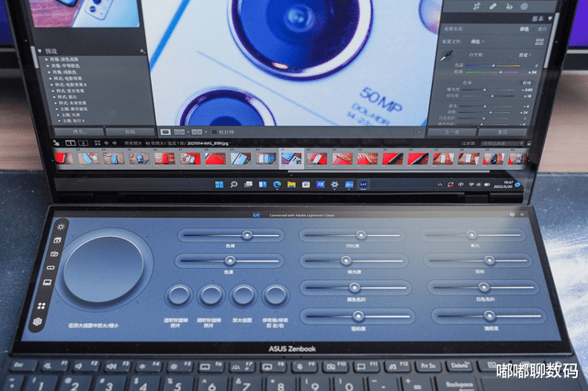Click the taskbar clock and date

pos(503,184)
